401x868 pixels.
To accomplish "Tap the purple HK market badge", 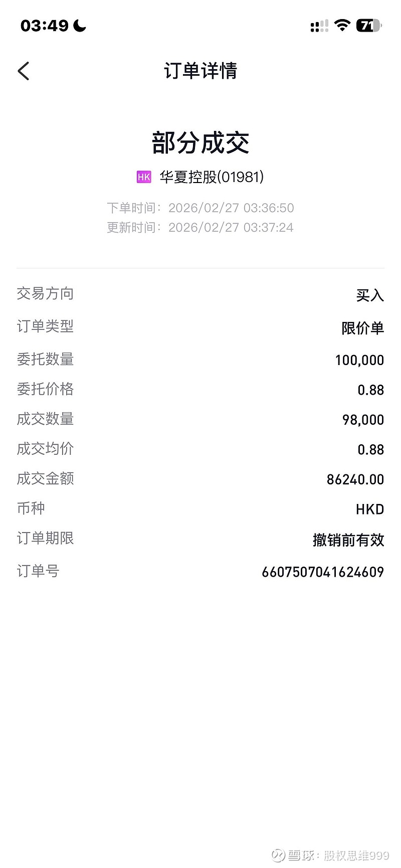I will [144, 177].
